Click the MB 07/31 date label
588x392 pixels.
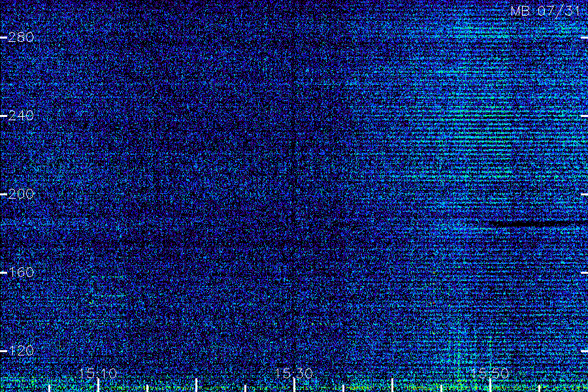point(546,11)
